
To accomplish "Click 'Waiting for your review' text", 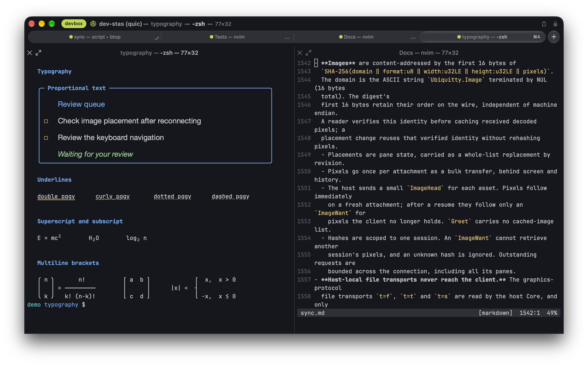I will (x=95, y=154).
